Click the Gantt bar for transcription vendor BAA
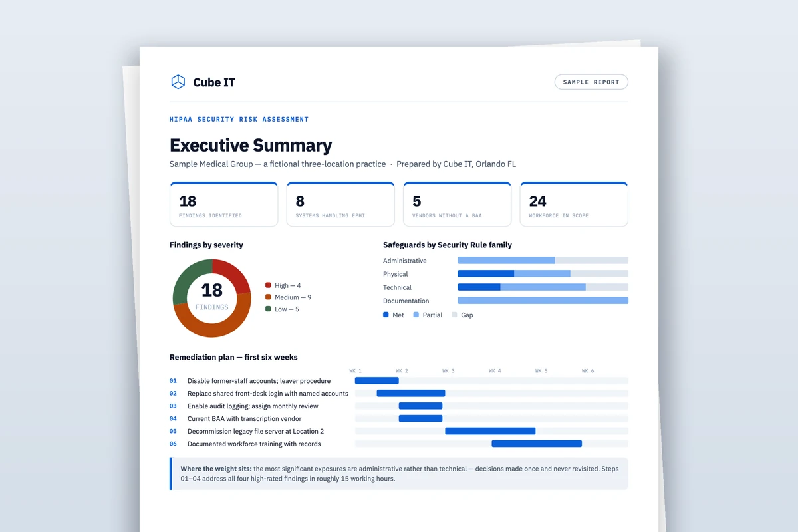This screenshot has height=532, width=798. click(x=420, y=418)
